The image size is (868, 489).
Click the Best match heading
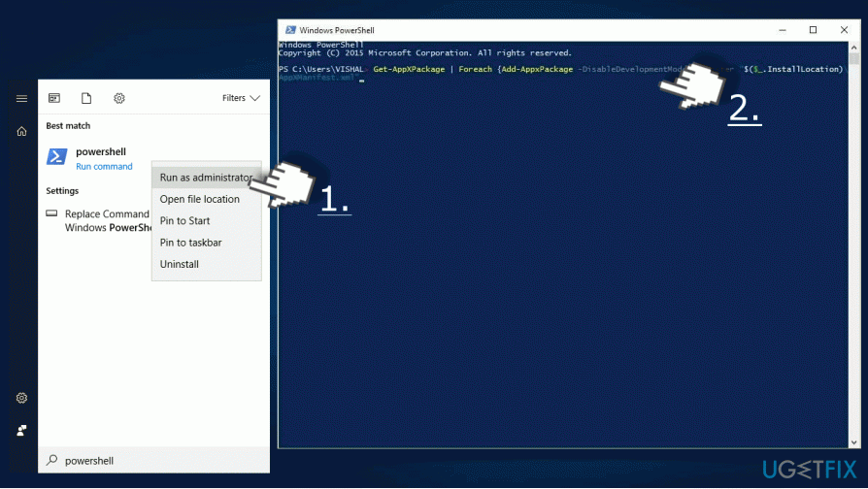[68, 125]
